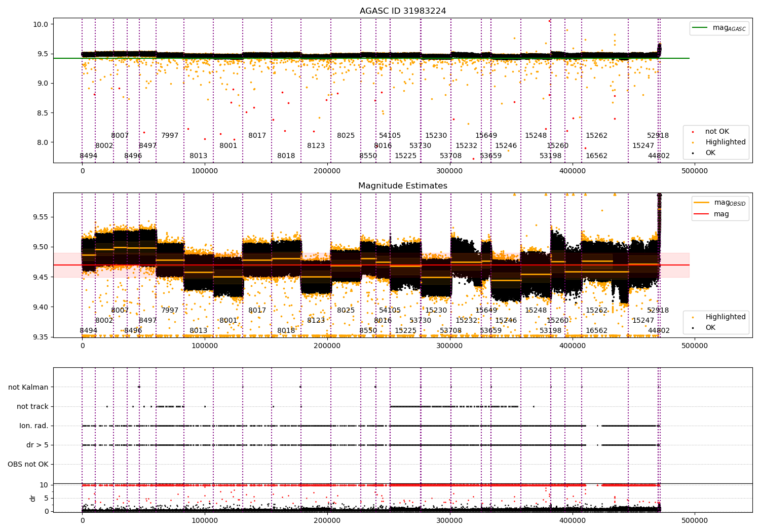Click obsid label 8123 in the top plot
The image size is (760, 532).
[316, 146]
